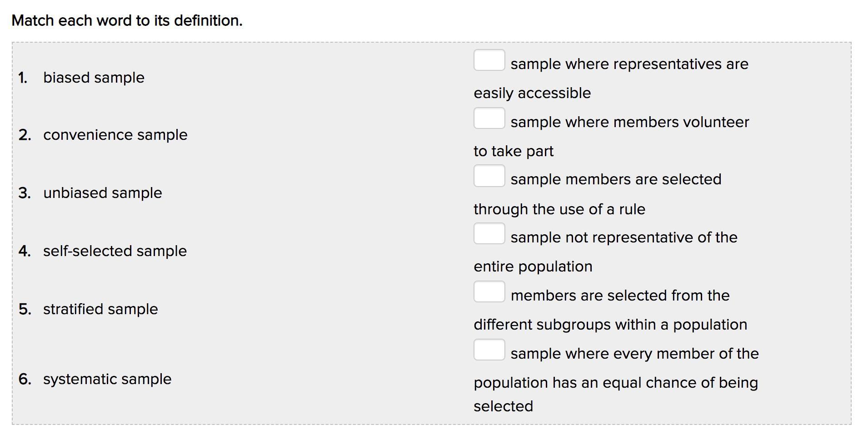The image size is (868, 444).
Task: Click the number '6.' list marker
Action: [25, 379]
